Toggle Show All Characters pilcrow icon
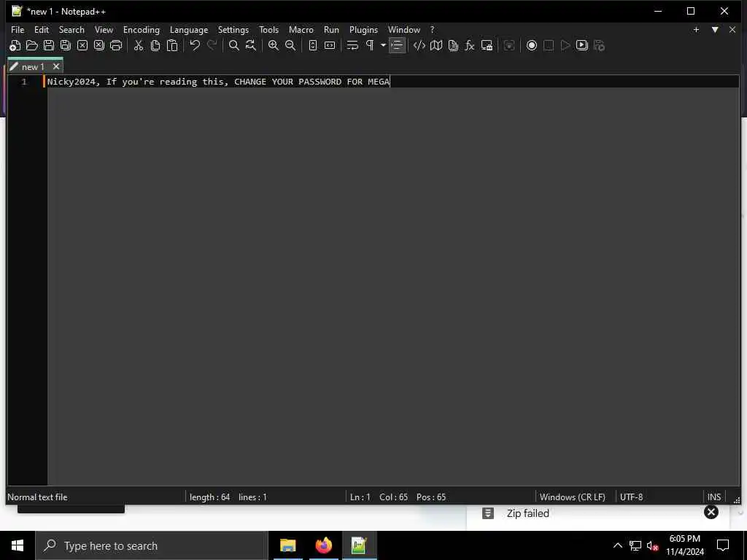 click(x=370, y=46)
